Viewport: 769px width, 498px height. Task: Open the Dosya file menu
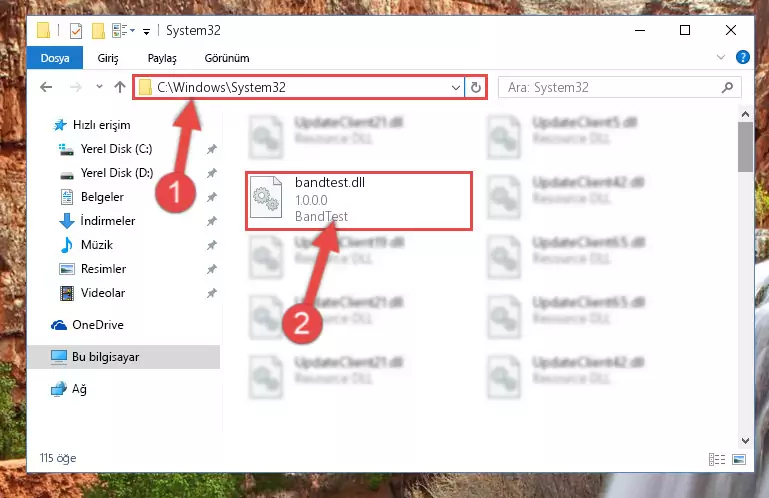(55, 58)
